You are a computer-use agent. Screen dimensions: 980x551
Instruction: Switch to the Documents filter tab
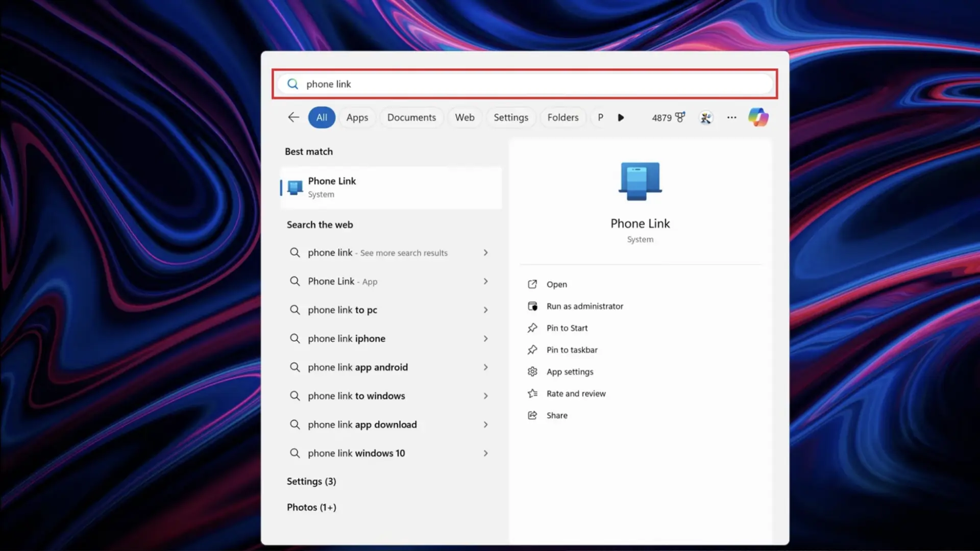(x=411, y=117)
